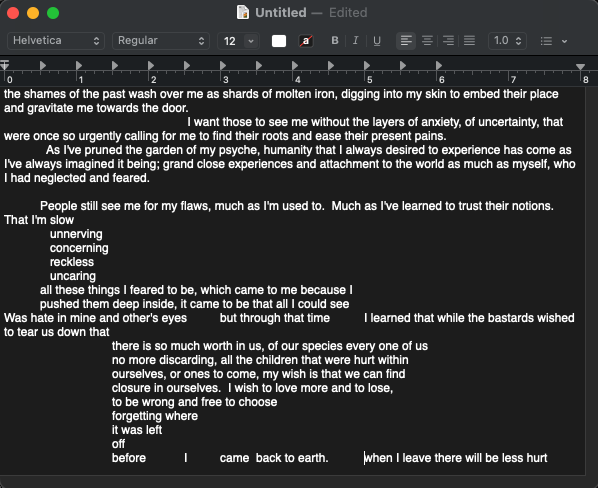Click the font size field showing 12
This screenshot has width=598, height=488.
tap(231, 41)
